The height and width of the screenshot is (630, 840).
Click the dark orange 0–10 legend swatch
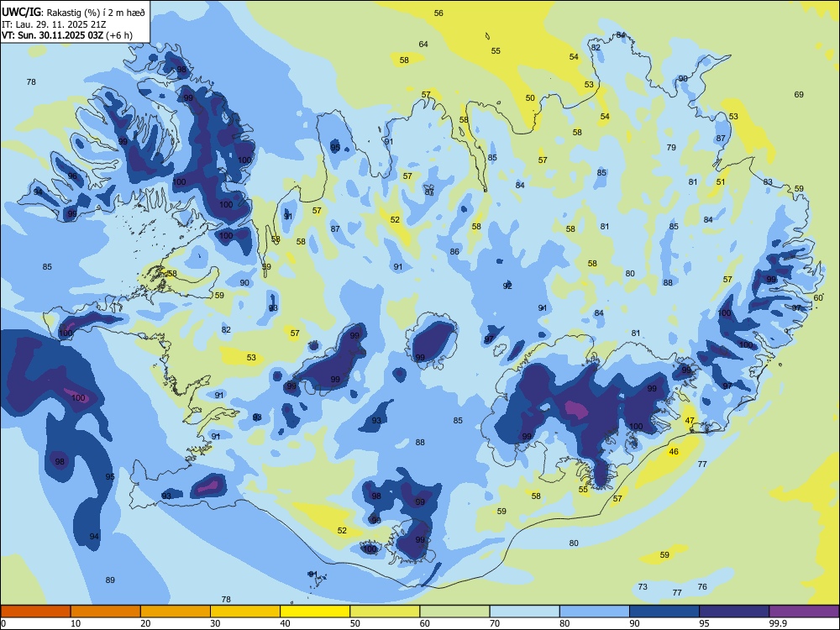coord(35,612)
